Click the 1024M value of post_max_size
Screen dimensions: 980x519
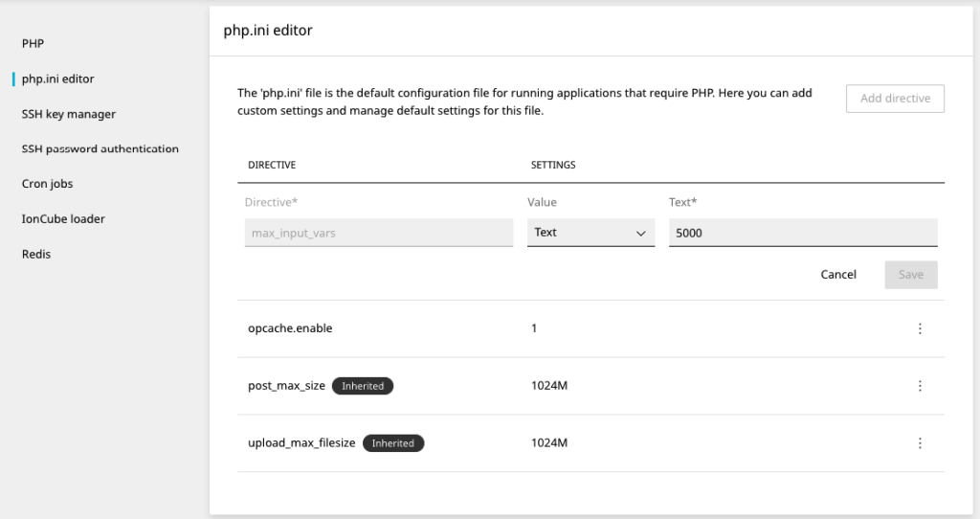coord(549,386)
